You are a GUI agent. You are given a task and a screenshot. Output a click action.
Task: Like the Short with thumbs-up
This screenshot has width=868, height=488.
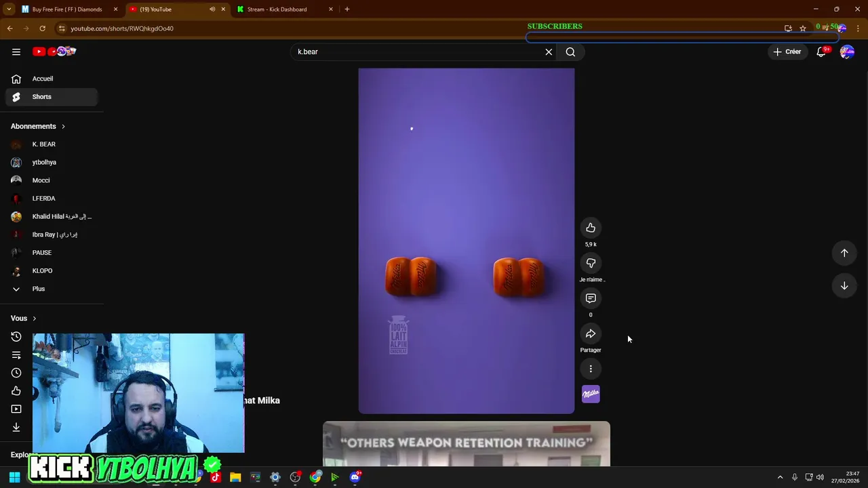(x=591, y=228)
